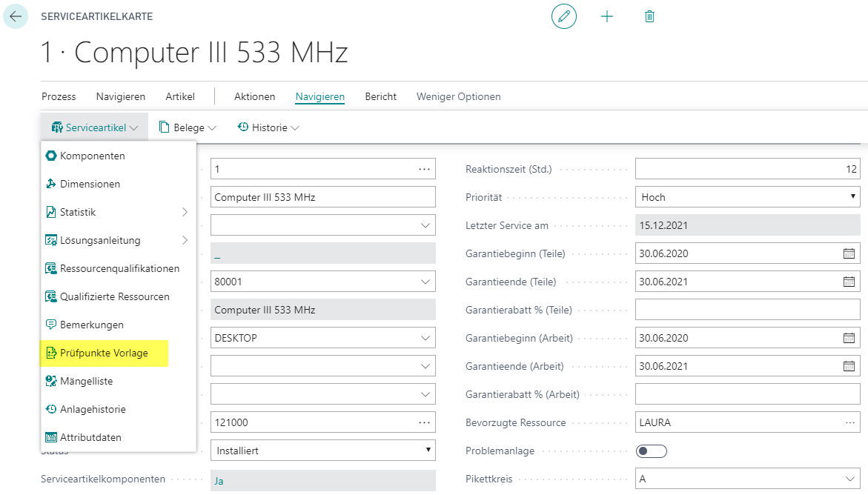868x495 pixels.
Task: Open the Bericht tab
Action: point(381,96)
